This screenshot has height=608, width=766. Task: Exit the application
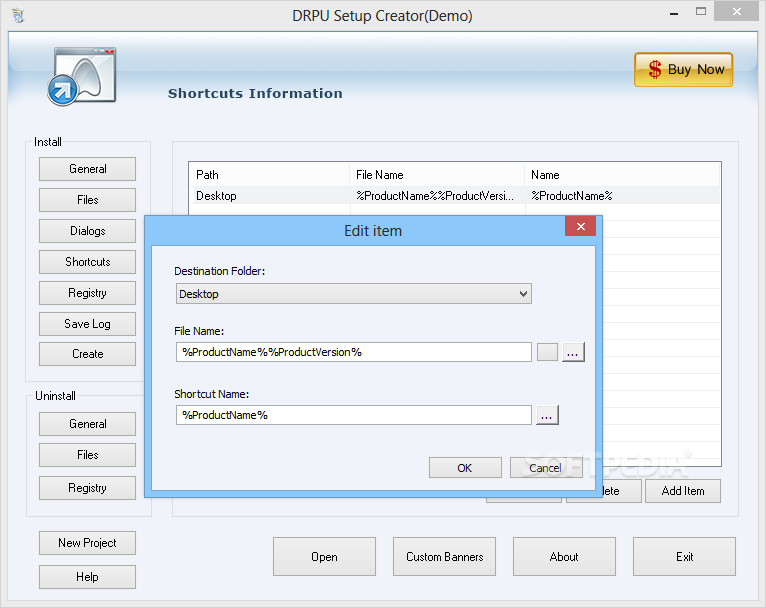coord(684,557)
